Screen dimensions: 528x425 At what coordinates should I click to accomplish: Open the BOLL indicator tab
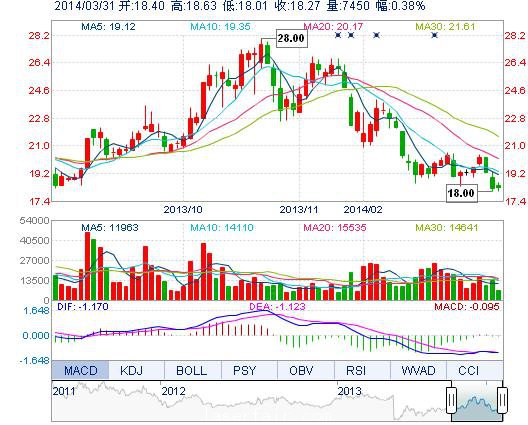pyautogui.click(x=193, y=370)
